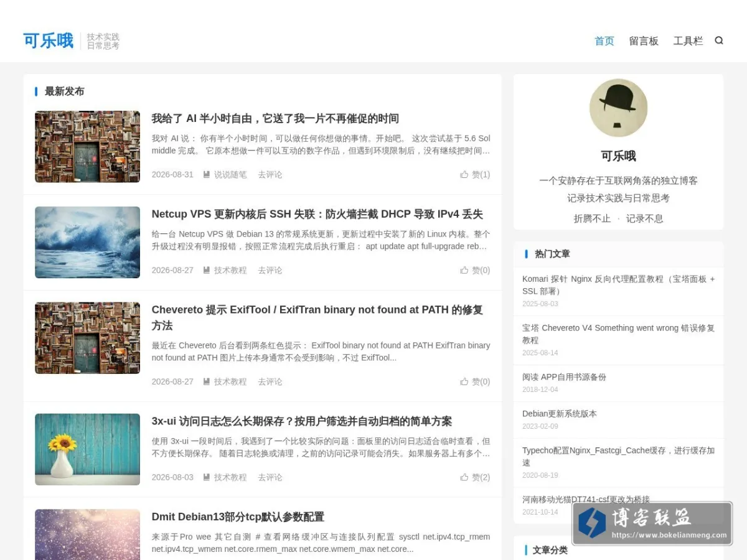Click 去评论 on Netcup VPS post
The width and height of the screenshot is (747, 560).
pyautogui.click(x=270, y=270)
